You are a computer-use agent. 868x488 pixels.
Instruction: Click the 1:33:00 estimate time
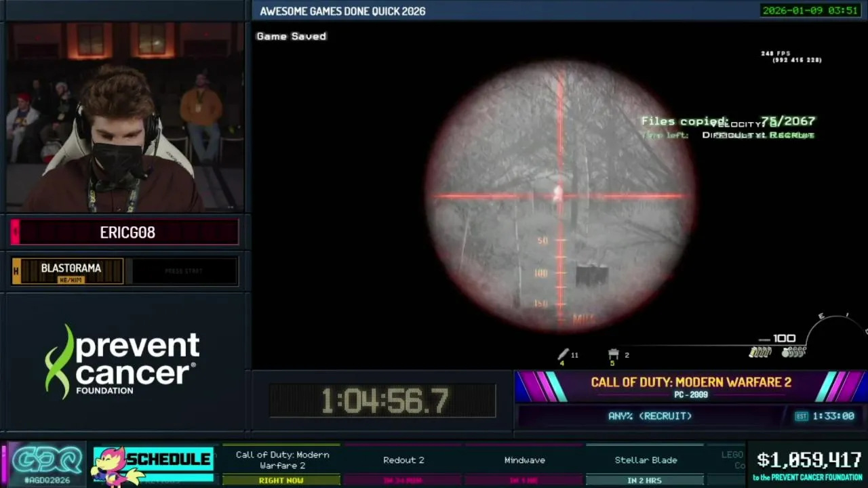click(833, 416)
